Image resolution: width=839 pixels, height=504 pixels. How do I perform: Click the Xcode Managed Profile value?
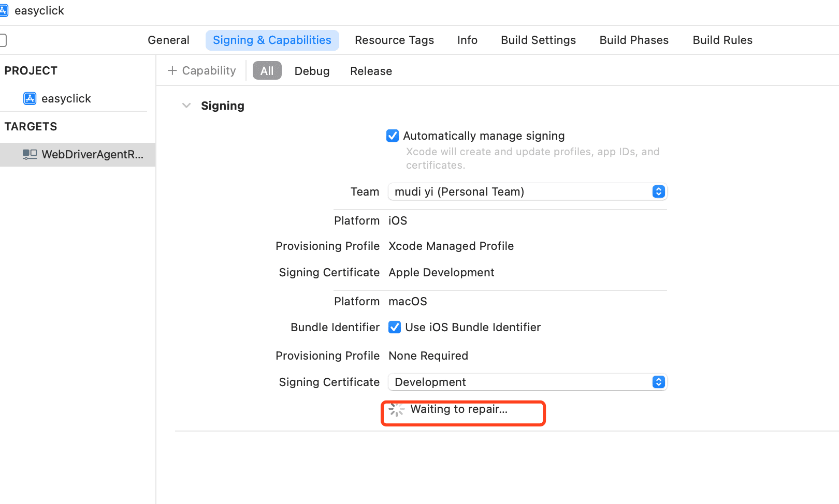click(451, 246)
